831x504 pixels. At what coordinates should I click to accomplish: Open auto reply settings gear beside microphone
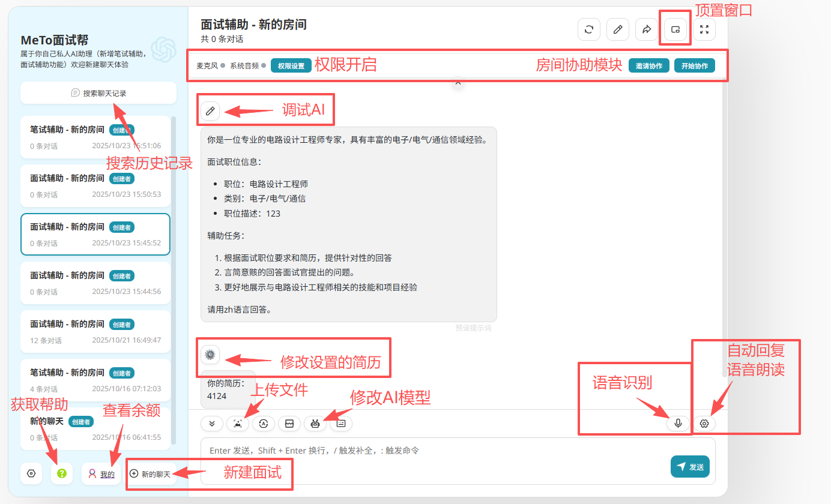pyautogui.click(x=705, y=424)
